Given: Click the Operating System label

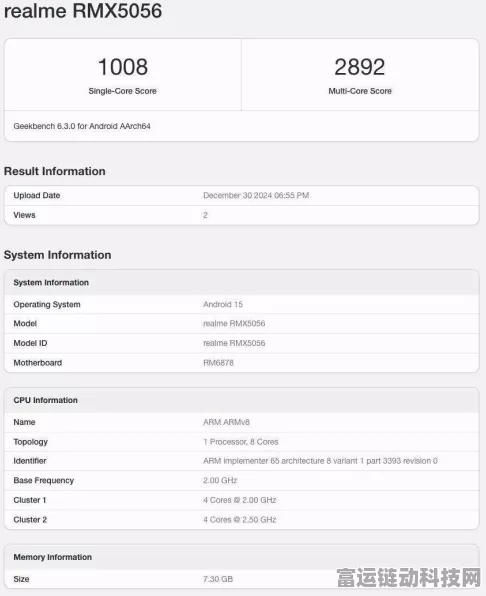Looking at the screenshot, I should tap(47, 304).
